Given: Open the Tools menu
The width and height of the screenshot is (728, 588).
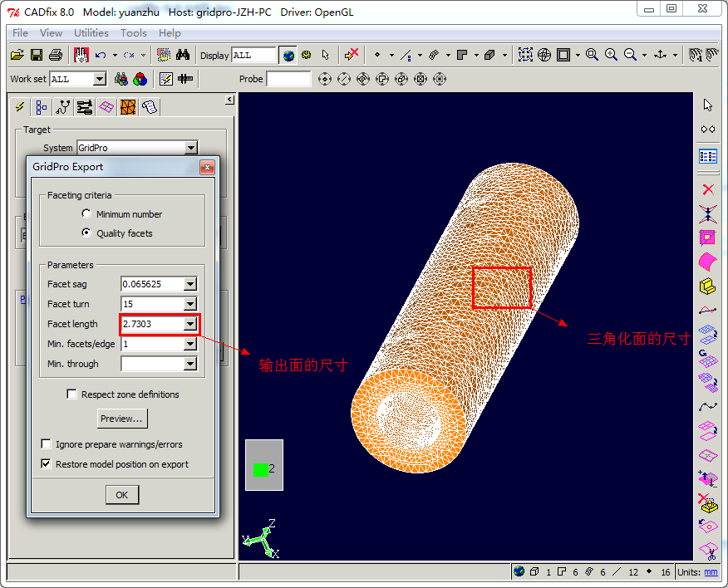Looking at the screenshot, I should (133, 33).
